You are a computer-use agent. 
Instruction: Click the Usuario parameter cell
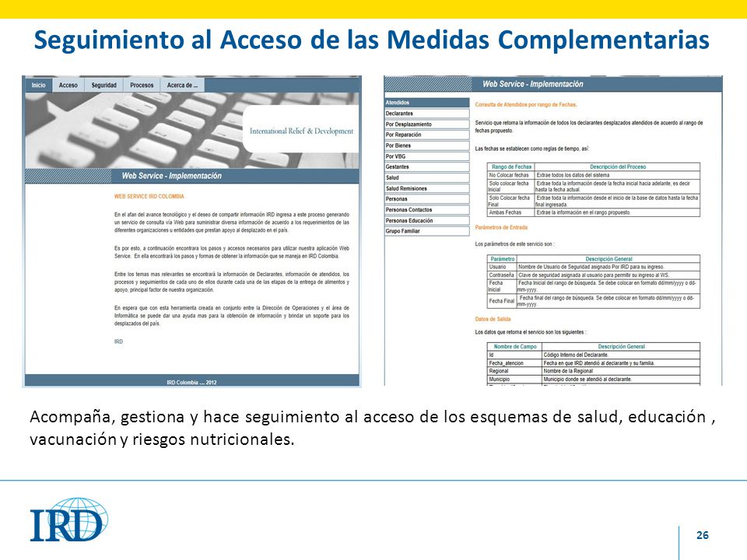(x=502, y=267)
